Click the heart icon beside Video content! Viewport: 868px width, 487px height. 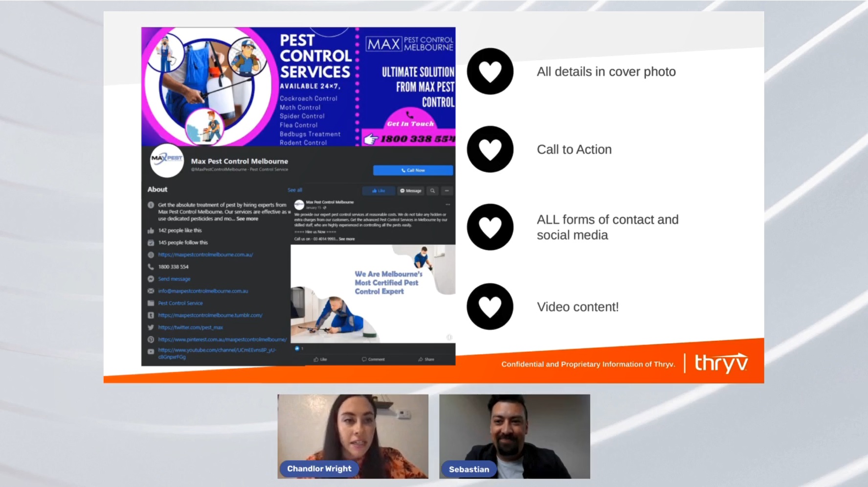tap(490, 306)
